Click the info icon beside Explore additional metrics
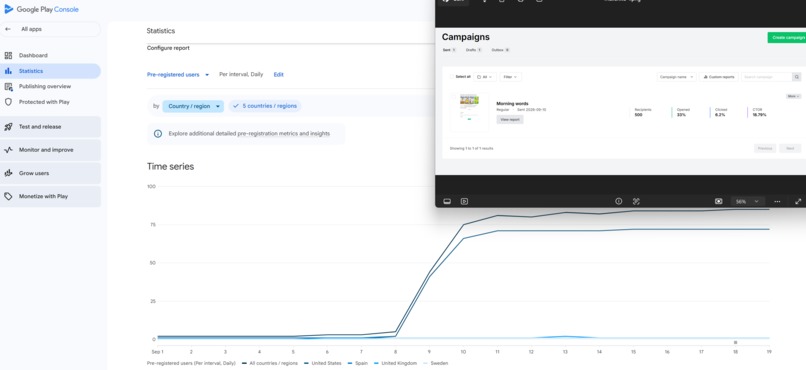Viewport: 806px width, 370px height. click(x=158, y=134)
